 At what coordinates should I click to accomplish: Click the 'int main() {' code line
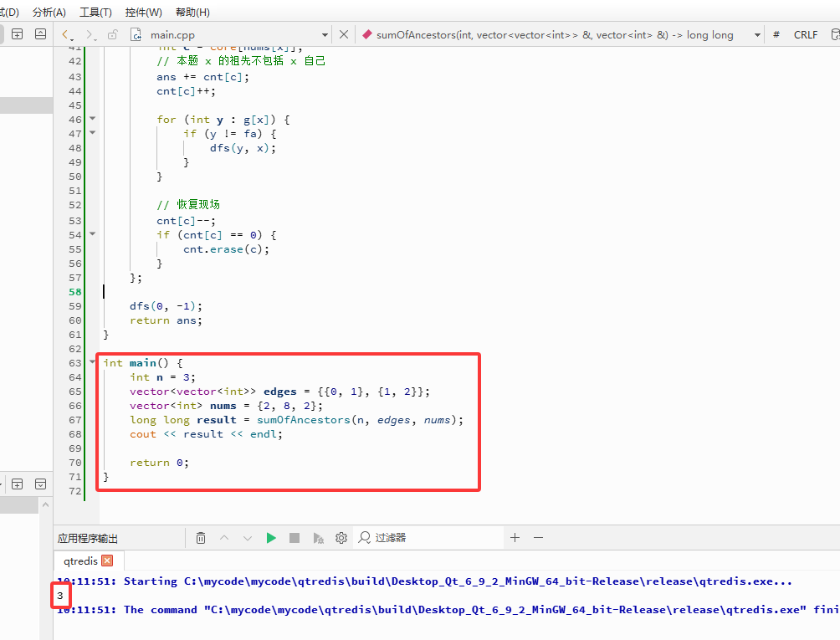click(x=142, y=362)
